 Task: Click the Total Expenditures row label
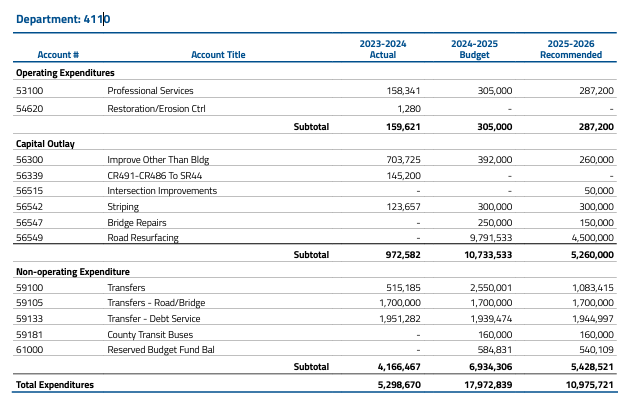pos(55,385)
